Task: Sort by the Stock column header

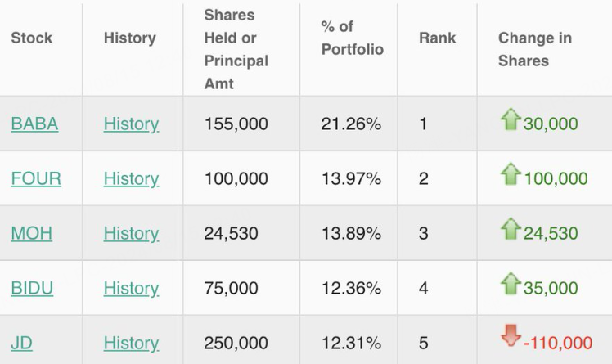Action: click(x=32, y=38)
